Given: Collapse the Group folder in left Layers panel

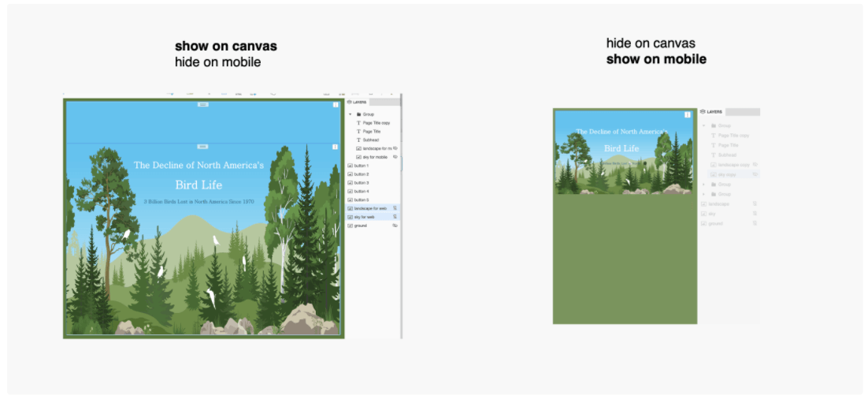Looking at the screenshot, I should coord(350,114).
